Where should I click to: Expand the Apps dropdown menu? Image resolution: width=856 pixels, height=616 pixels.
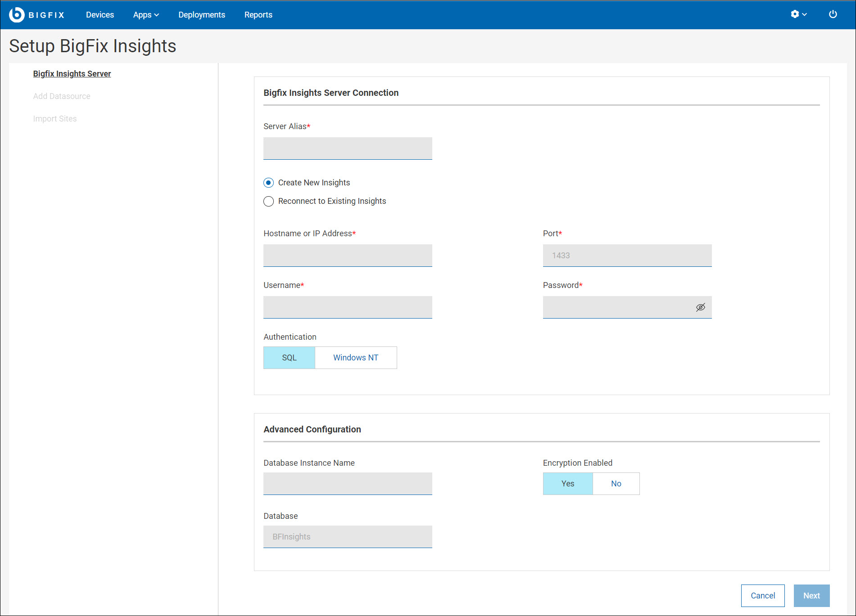(146, 15)
